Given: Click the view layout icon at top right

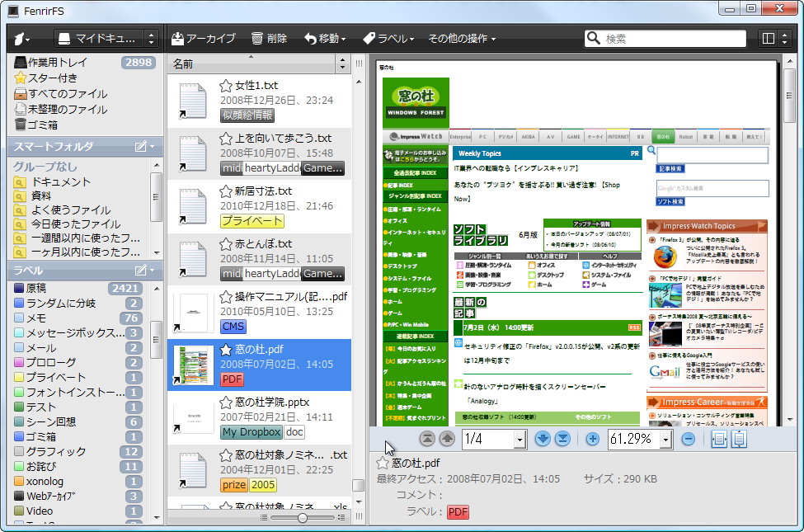Looking at the screenshot, I should coord(769,37).
